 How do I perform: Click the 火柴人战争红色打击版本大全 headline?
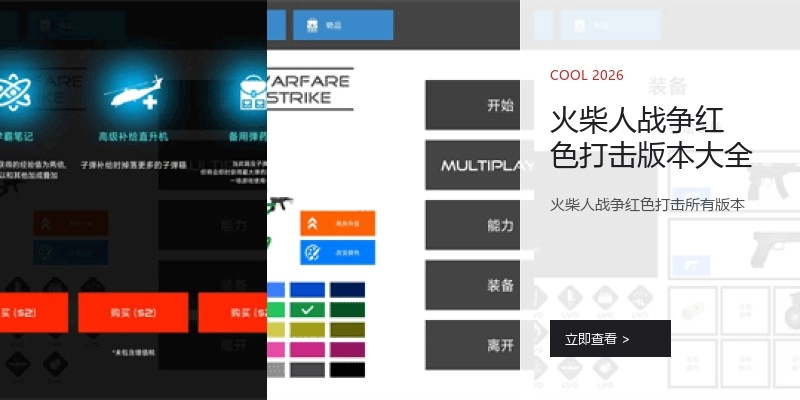(651, 138)
